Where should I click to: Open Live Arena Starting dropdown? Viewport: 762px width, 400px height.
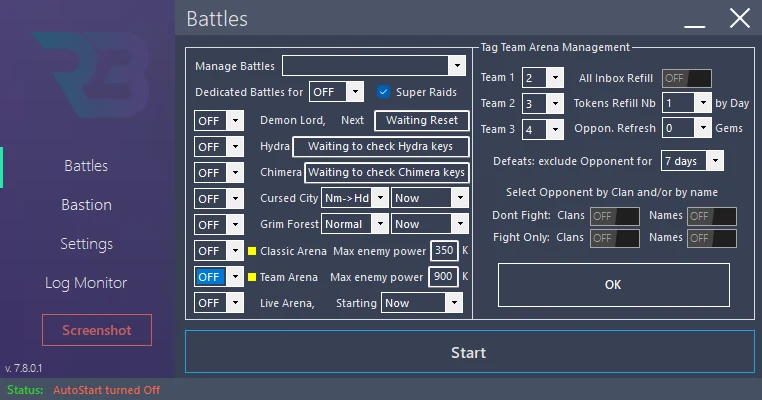(x=421, y=303)
